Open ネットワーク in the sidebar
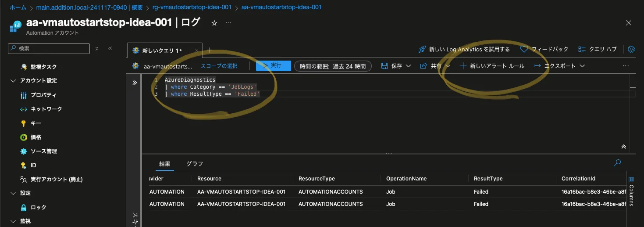644x227 pixels. click(41, 109)
